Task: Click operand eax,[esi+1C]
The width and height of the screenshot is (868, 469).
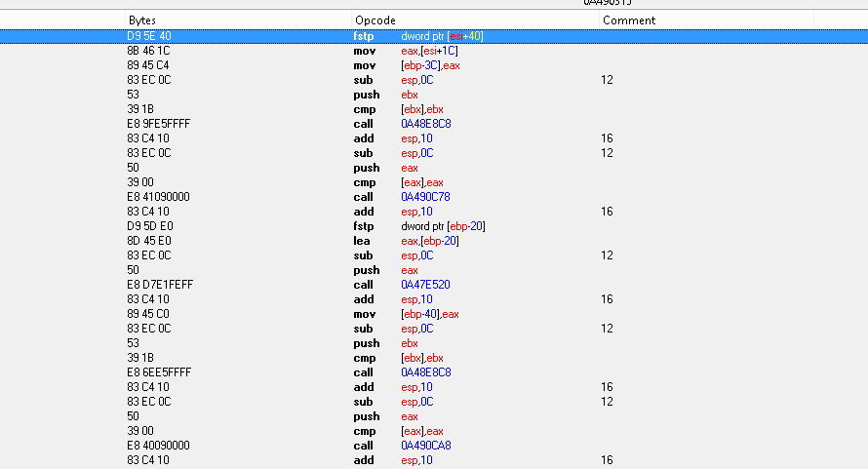Action: (x=429, y=51)
